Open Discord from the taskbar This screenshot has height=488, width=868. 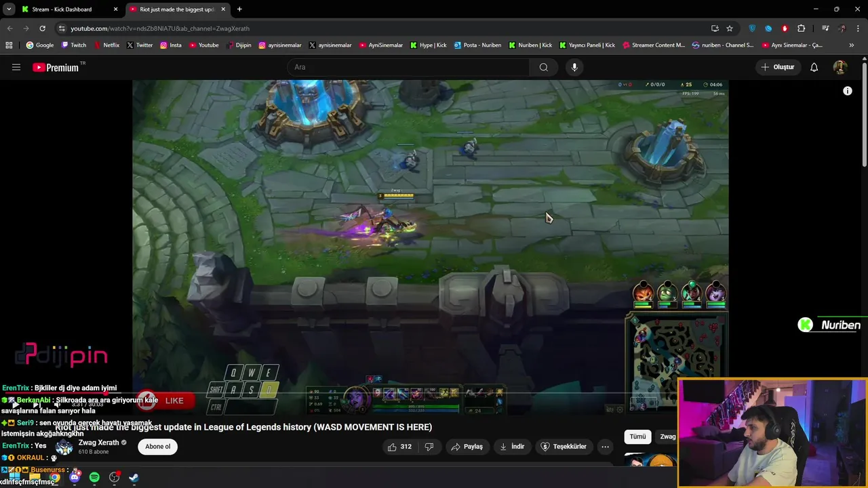pyautogui.click(x=75, y=477)
